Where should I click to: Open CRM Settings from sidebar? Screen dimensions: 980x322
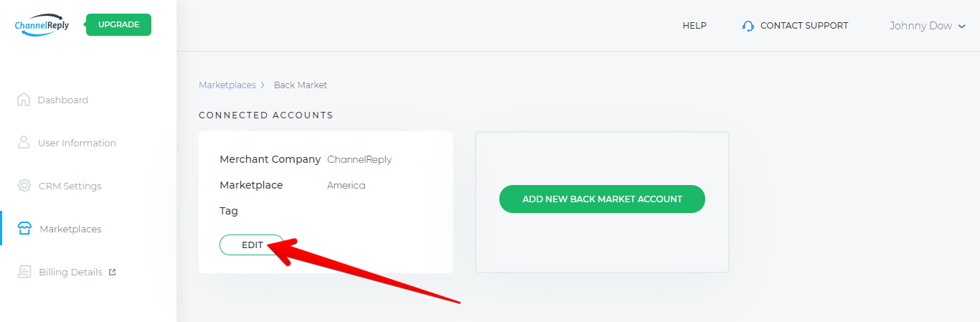pyautogui.click(x=70, y=186)
